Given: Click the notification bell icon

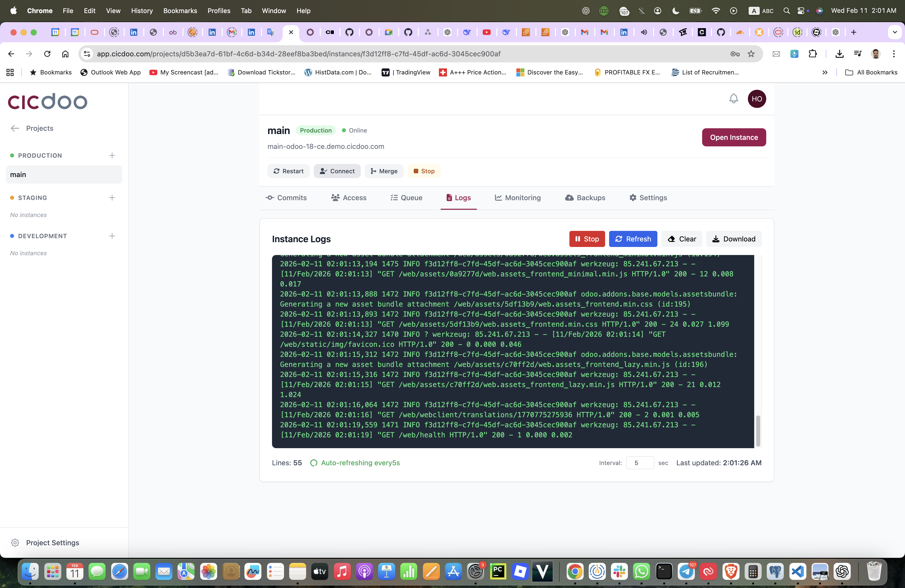Looking at the screenshot, I should 733,99.
